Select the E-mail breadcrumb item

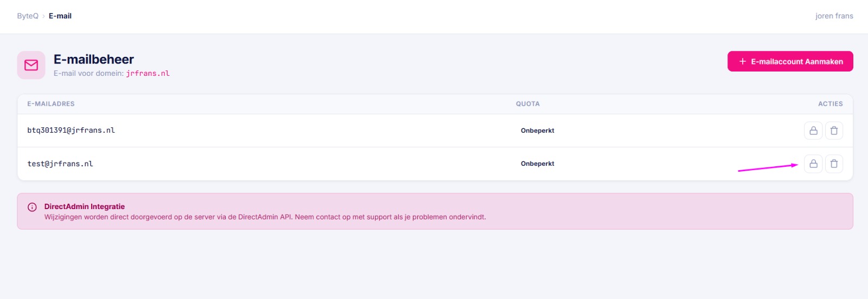tap(60, 16)
